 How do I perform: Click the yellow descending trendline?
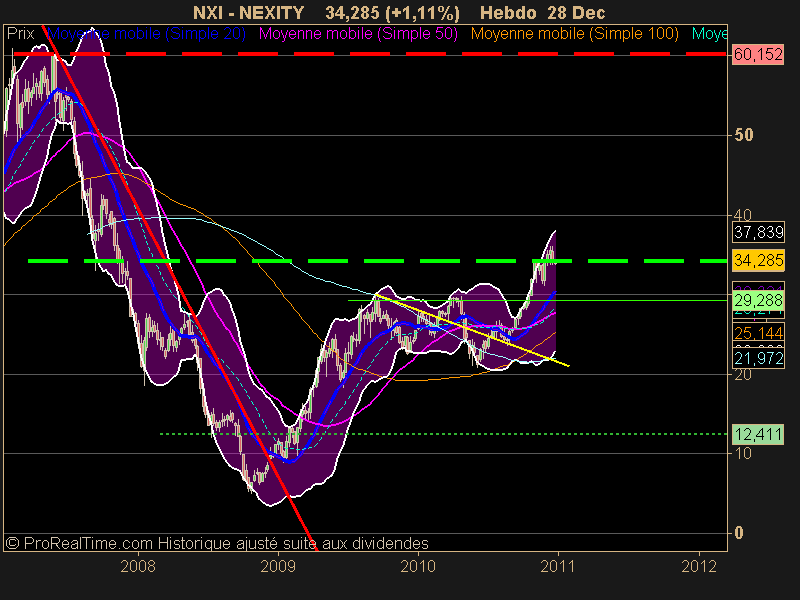pyautogui.click(x=472, y=330)
